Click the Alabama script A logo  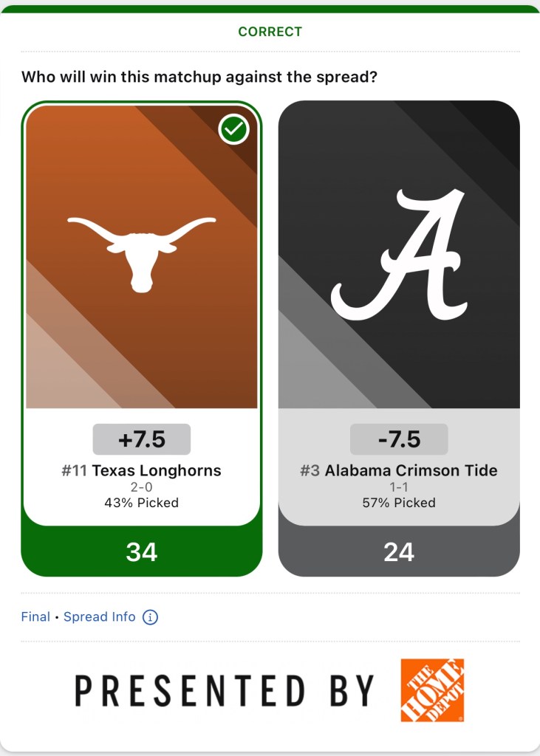399,253
